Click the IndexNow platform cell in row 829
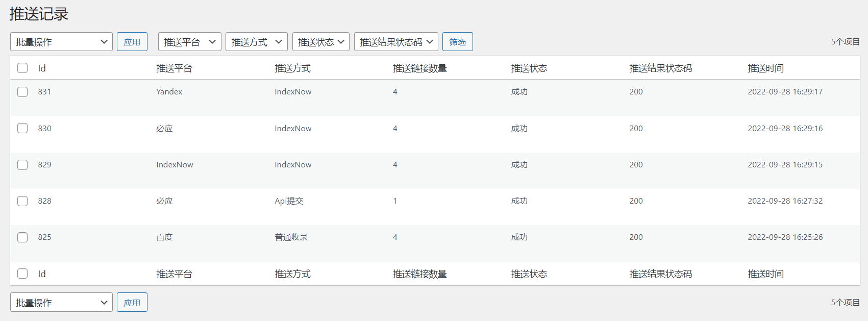868x321 pixels. [x=175, y=164]
